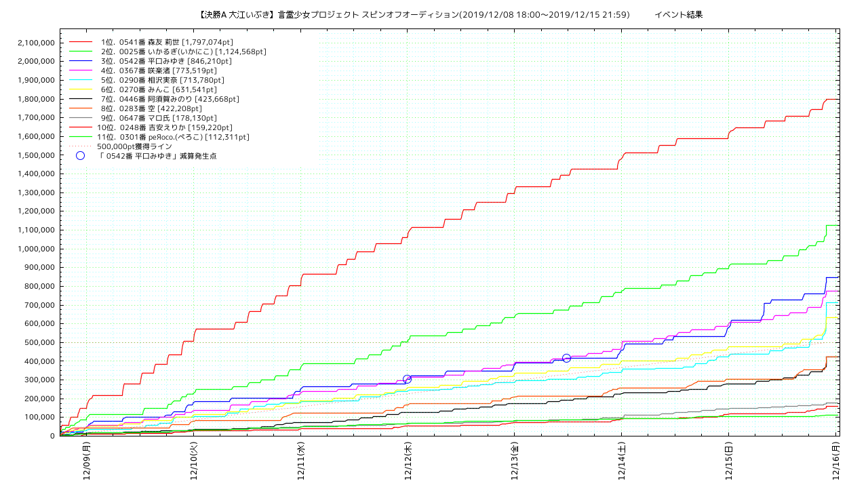The image size is (868, 488).
Task: Click the blue line swatch for 3位
Action: (81, 61)
